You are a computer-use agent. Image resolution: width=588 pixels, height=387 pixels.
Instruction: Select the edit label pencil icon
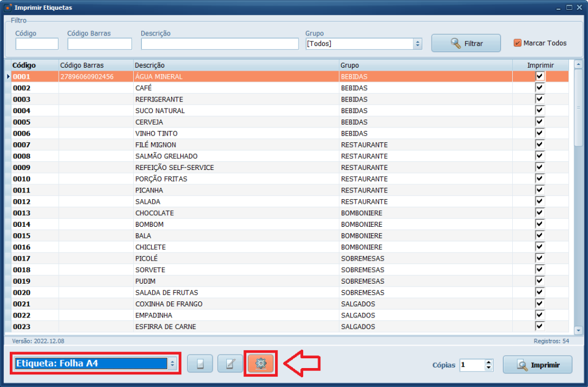230,363
